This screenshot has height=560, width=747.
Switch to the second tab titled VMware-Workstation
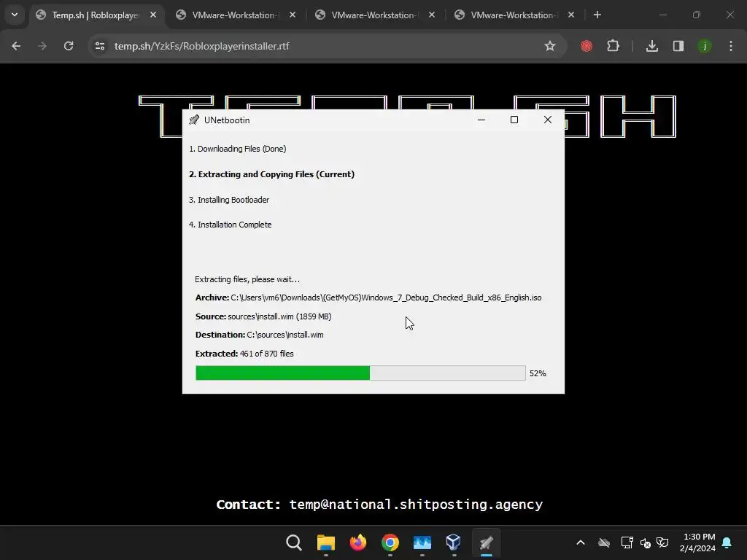233,15
